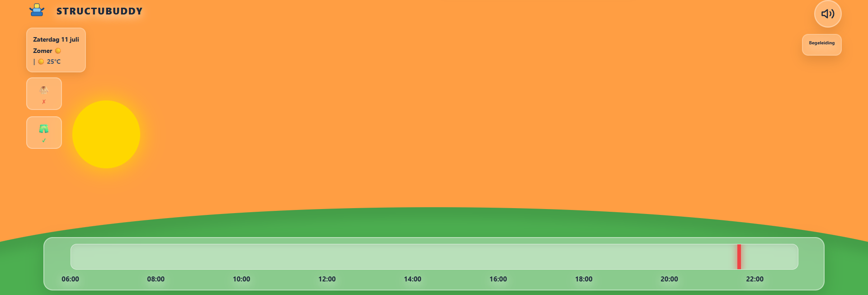The width and height of the screenshot is (868, 295).
Task: Click the green checkmark under the shorts
Action: coord(44,141)
